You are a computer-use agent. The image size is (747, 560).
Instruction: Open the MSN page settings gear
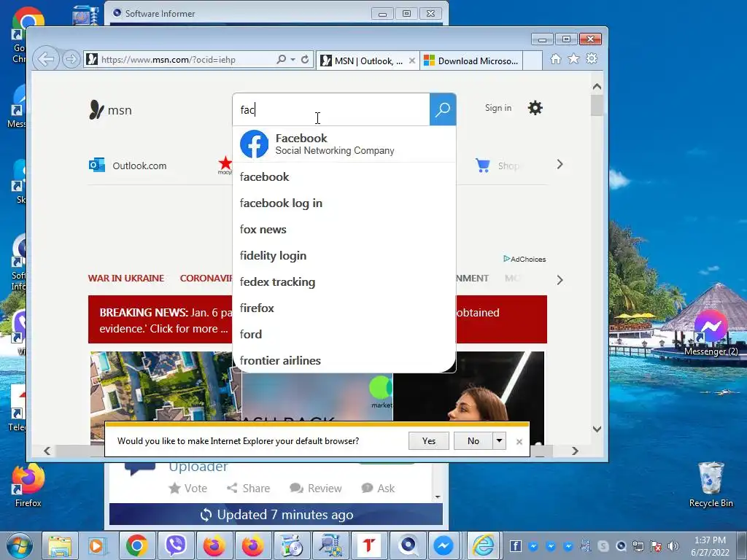[535, 108]
